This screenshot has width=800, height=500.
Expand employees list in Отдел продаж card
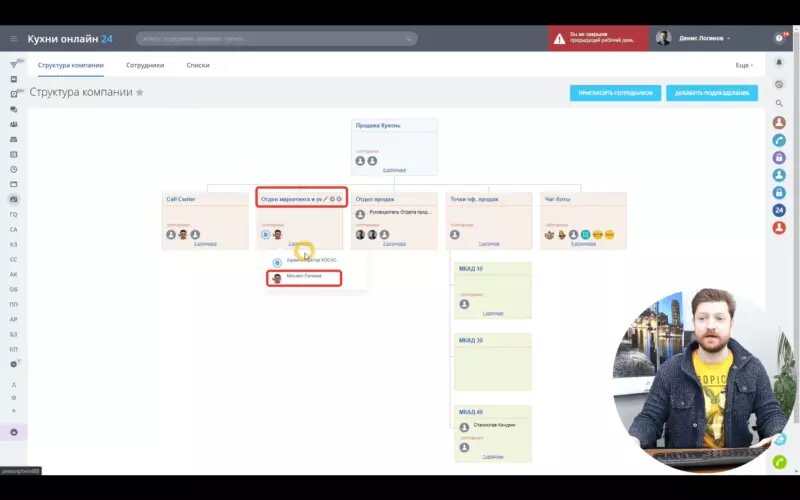tap(394, 244)
